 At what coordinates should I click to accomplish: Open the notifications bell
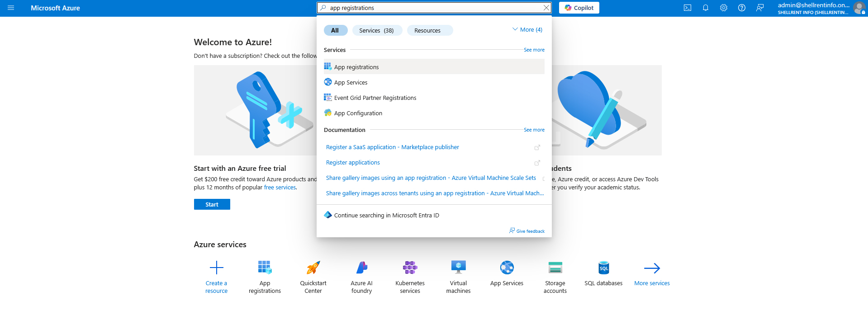coord(706,8)
